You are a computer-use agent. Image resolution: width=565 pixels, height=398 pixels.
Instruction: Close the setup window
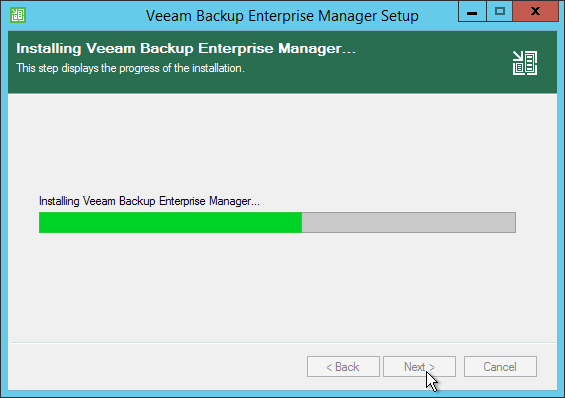point(535,12)
